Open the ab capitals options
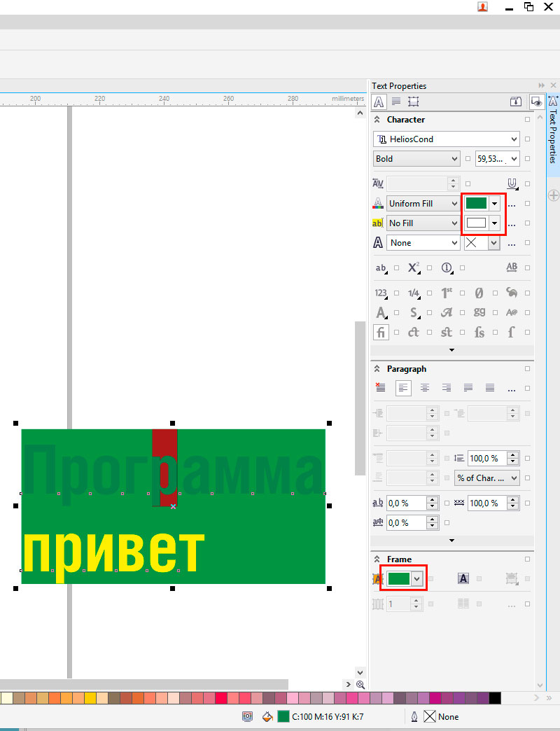 click(381, 268)
